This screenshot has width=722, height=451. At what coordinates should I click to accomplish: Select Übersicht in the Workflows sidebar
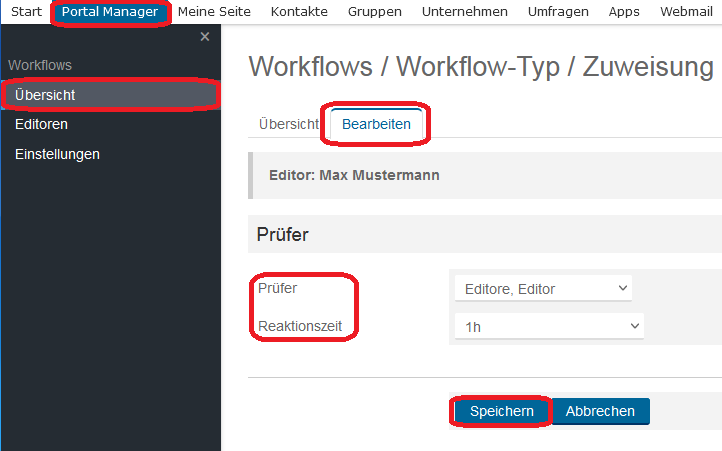coord(45,95)
